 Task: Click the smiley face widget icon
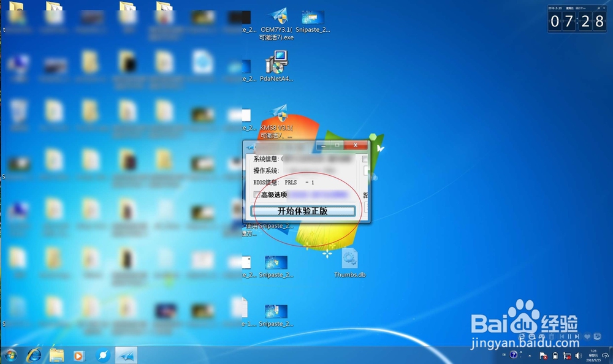(531, 336)
